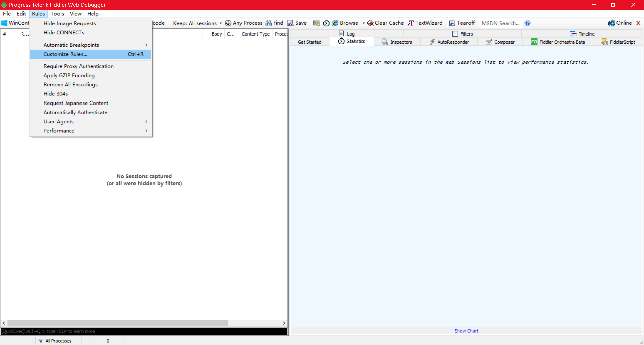Close the open Rules menu
644x345 pixels.
click(38, 14)
